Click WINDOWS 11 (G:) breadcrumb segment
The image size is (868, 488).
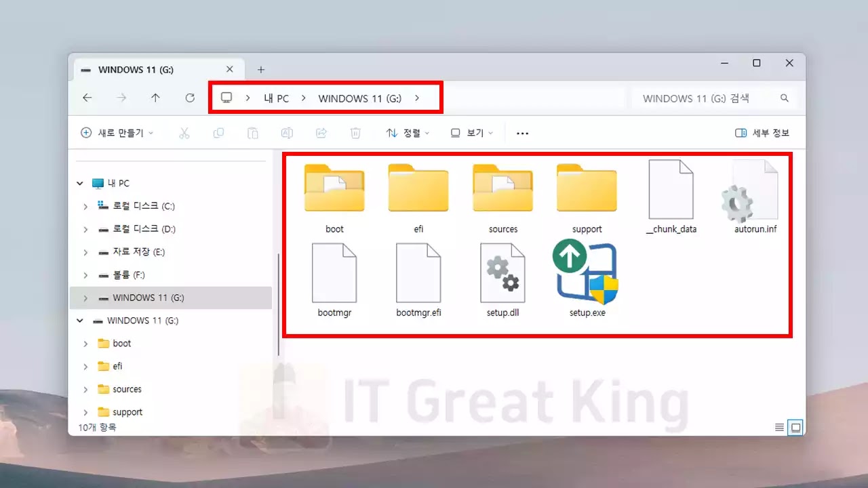pyautogui.click(x=360, y=98)
